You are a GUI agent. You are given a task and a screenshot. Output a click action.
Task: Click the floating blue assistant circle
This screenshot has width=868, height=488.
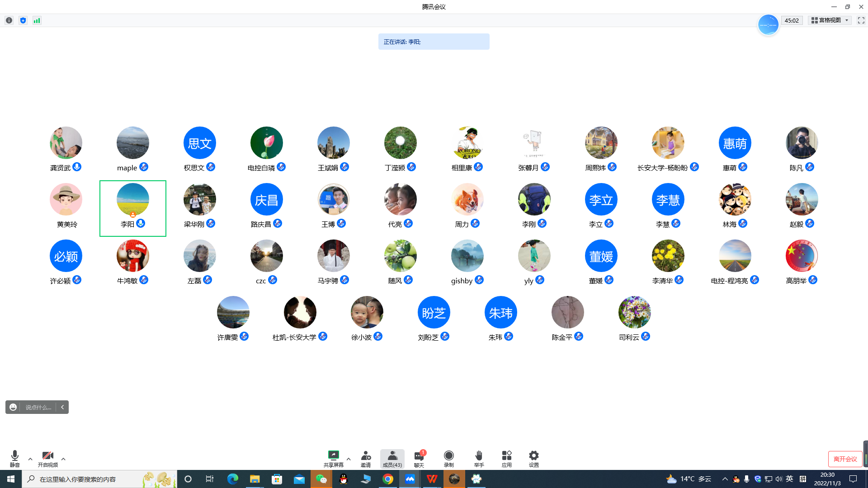click(x=768, y=24)
